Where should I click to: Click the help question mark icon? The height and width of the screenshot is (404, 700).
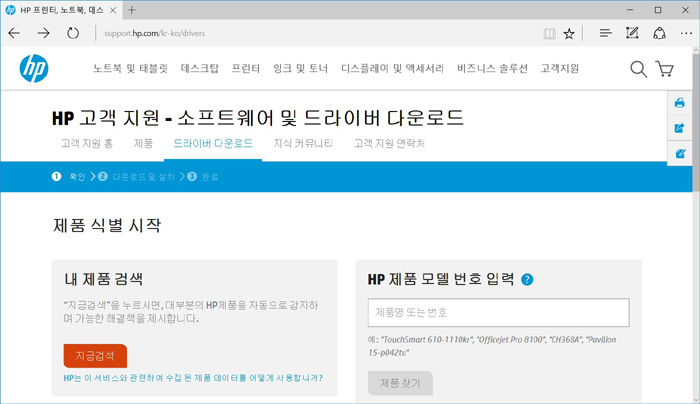point(527,279)
